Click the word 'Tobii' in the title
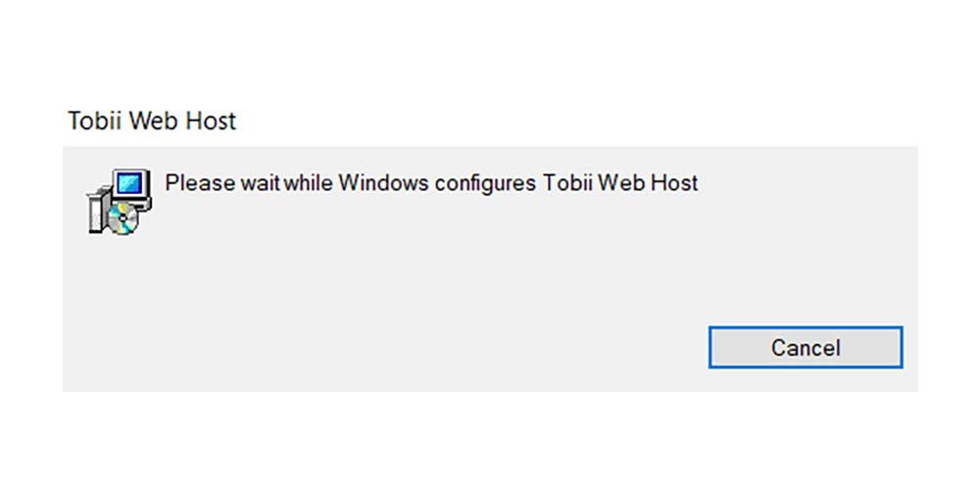This screenshot has width=980, height=490. coord(96,121)
